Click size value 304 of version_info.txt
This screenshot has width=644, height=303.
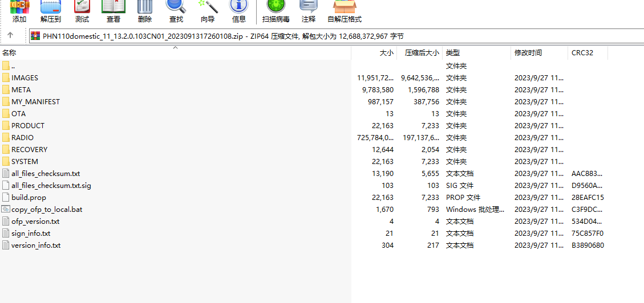click(x=387, y=245)
